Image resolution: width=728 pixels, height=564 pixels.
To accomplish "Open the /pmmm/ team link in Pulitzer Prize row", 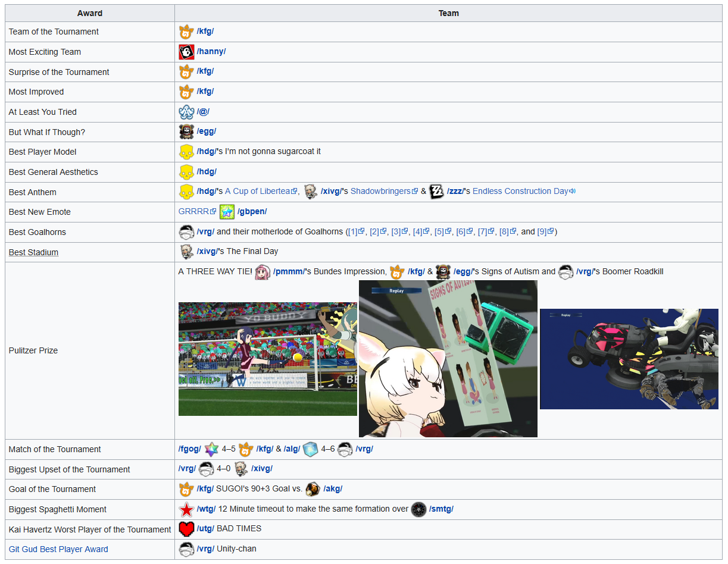I will pyautogui.click(x=289, y=271).
